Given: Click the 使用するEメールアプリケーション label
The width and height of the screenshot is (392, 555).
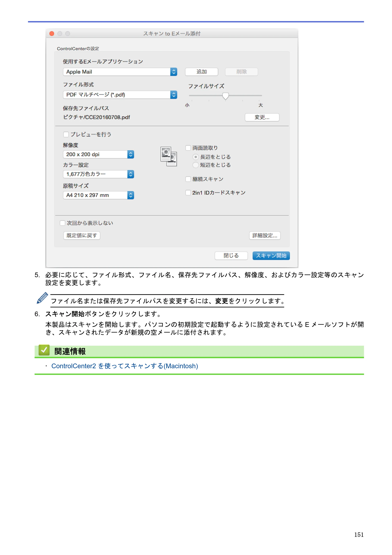Looking at the screenshot, I should coord(103,62).
